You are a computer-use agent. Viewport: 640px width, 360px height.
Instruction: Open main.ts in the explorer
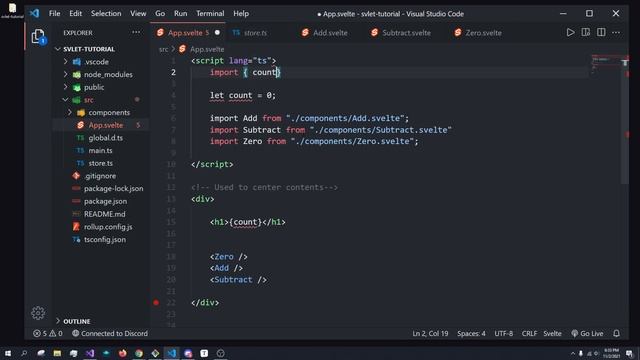[100, 151]
